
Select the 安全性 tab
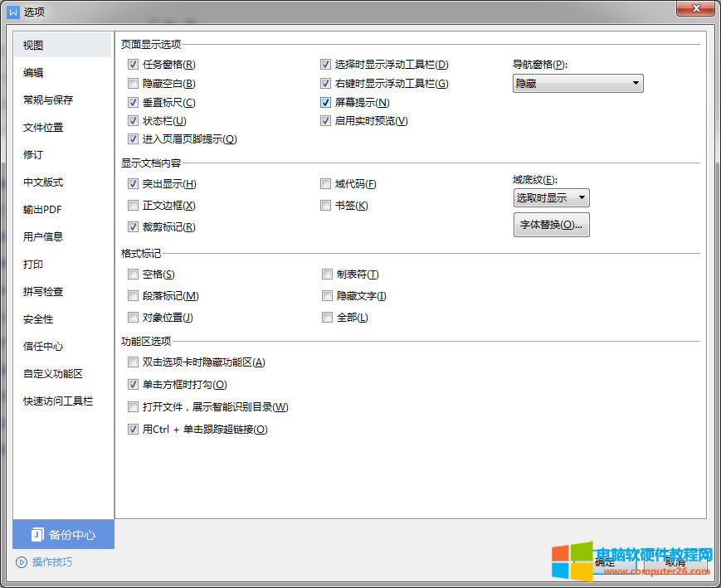click(38, 319)
